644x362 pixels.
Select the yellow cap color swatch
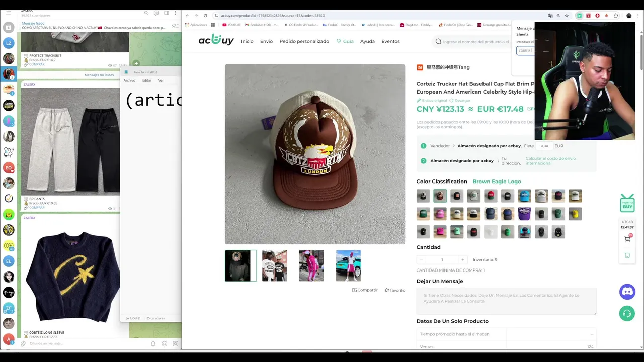(575, 214)
